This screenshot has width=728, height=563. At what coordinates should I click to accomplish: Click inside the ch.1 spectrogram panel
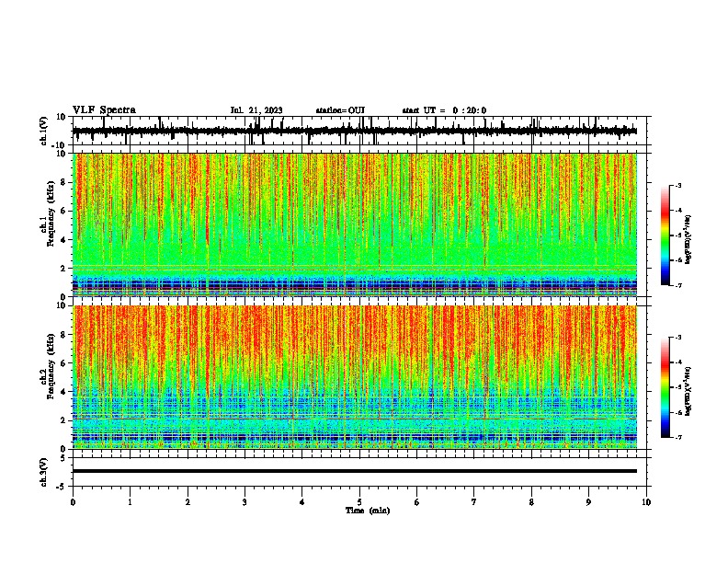[355, 224]
